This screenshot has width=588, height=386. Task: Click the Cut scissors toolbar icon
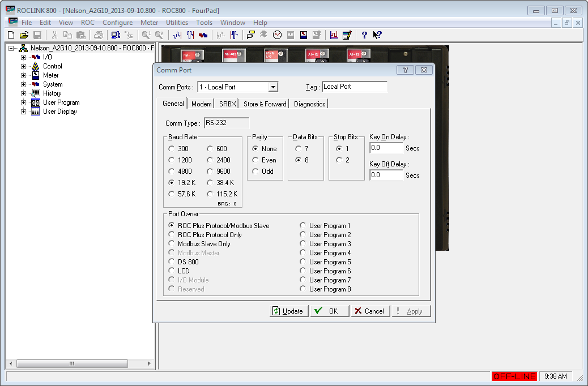(55, 35)
